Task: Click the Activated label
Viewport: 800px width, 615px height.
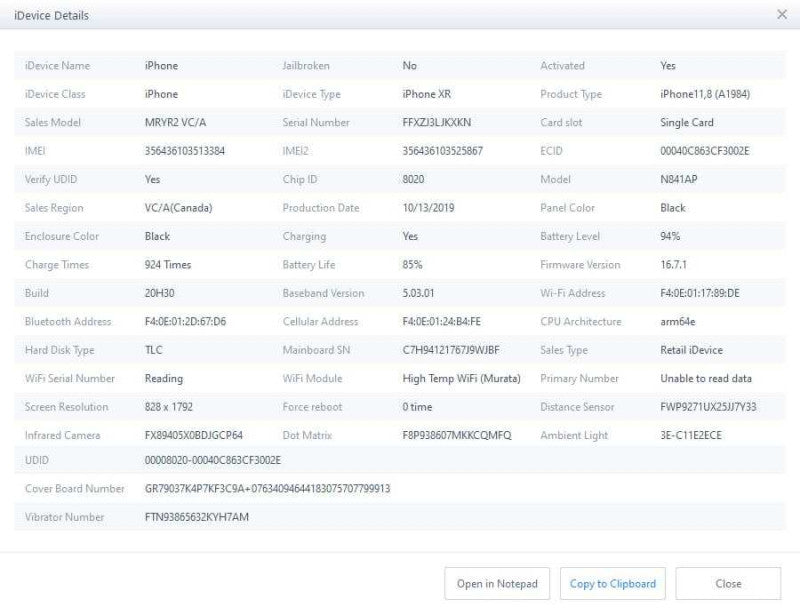Action: coord(562,66)
